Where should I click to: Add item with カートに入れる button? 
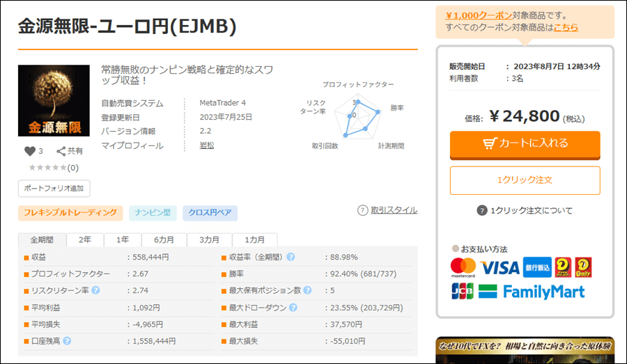pos(525,143)
